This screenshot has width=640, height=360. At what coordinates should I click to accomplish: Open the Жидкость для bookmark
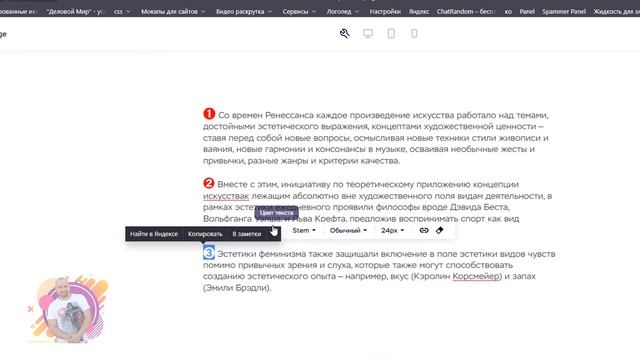coord(616,11)
